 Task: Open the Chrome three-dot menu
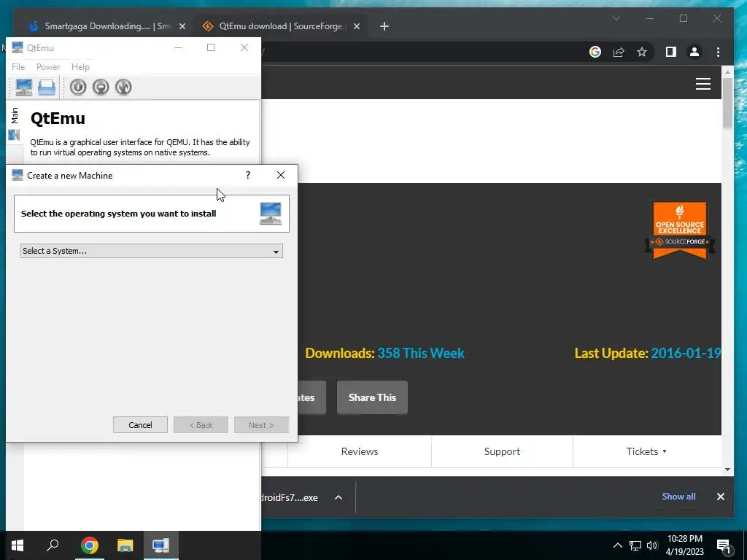point(718,52)
